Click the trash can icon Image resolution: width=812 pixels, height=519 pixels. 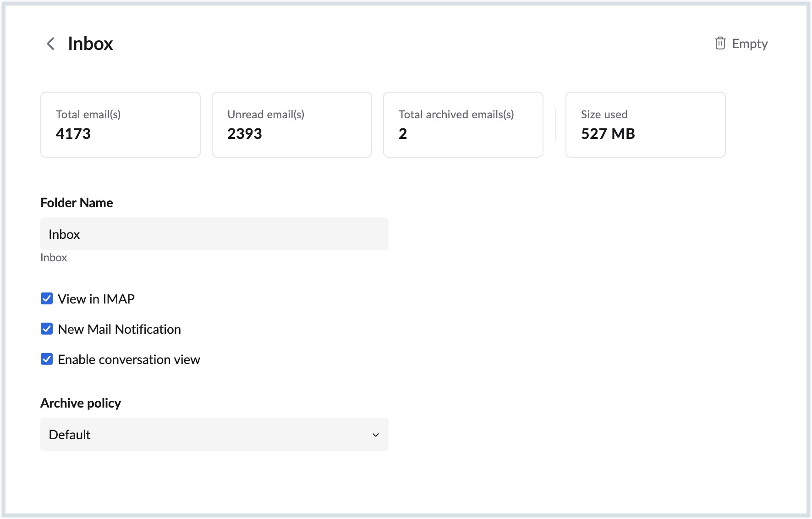coord(720,44)
